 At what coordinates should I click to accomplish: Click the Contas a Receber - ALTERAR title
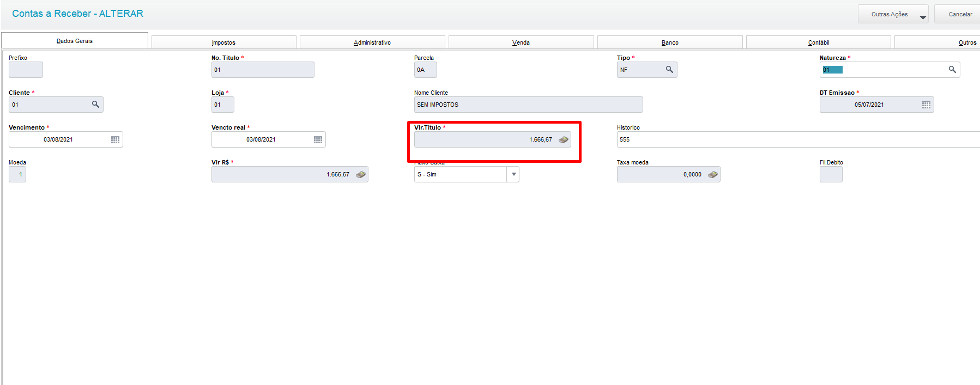pyautogui.click(x=77, y=14)
